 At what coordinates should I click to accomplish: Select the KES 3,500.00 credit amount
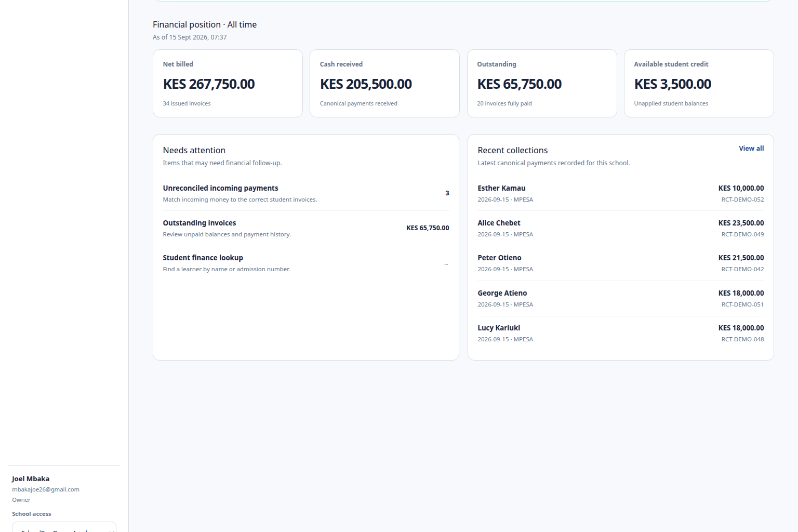673,84
